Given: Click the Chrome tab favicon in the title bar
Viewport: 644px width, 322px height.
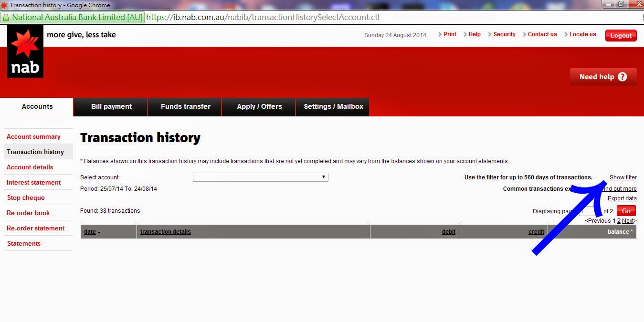Looking at the screenshot, I should 4,5.
